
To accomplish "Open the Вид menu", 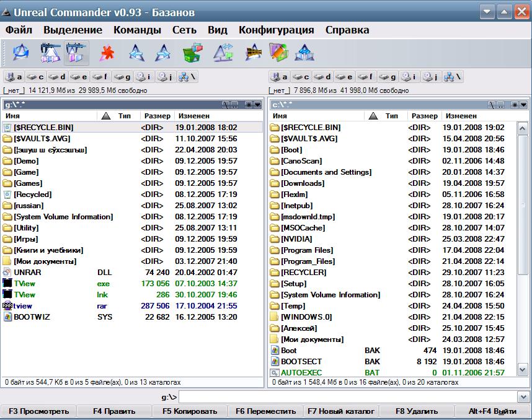I will [x=218, y=30].
